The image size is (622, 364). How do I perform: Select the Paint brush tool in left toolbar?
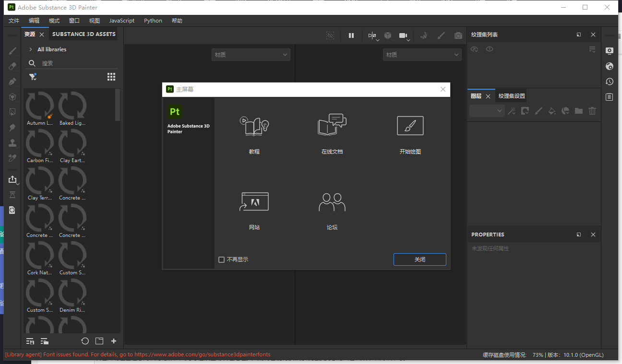12,51
